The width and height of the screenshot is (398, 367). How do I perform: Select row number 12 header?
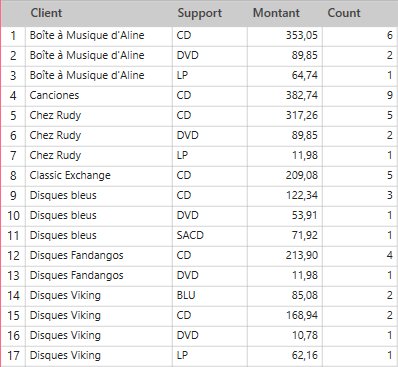click(x=13, y=256)
